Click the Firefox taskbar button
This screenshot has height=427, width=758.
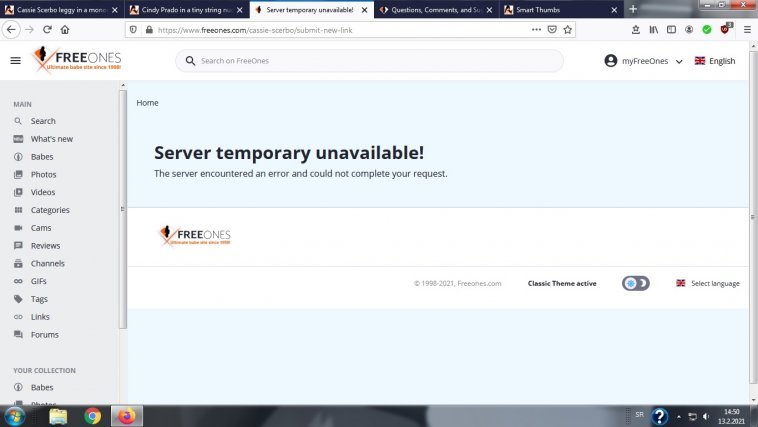pyautogui.click(x=127, y=416)
